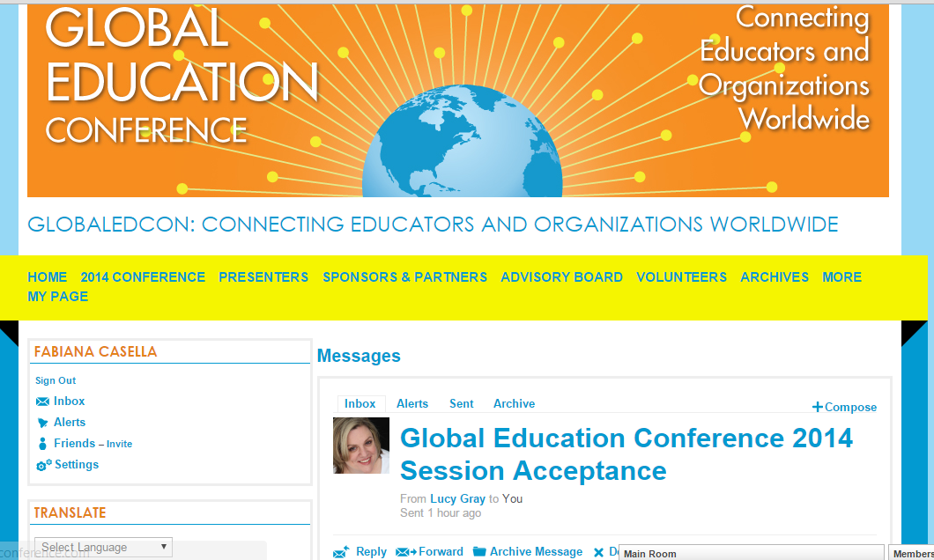Image resolution: width=934 pixels, height=560 pixels.
Task: Switch to the Alerts tab in Messages
Action: point(412,403)
